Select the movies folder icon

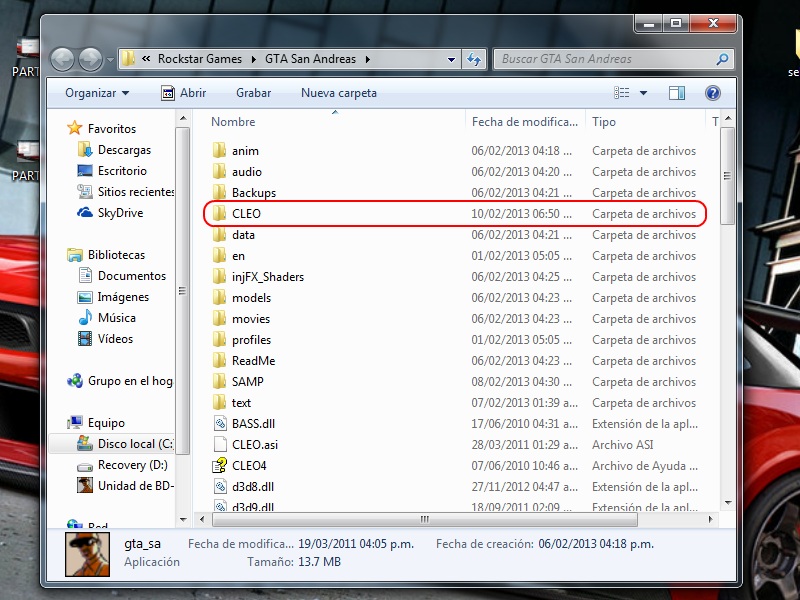tap(219, 318)
